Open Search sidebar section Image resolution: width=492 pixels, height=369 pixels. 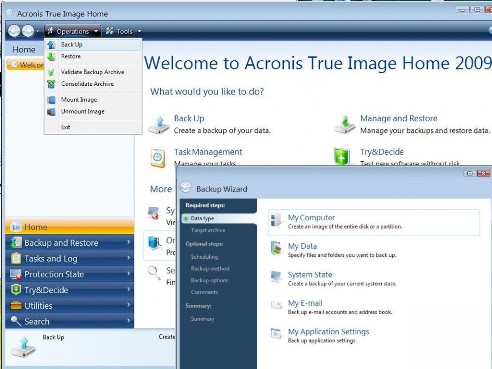[70, 321]
